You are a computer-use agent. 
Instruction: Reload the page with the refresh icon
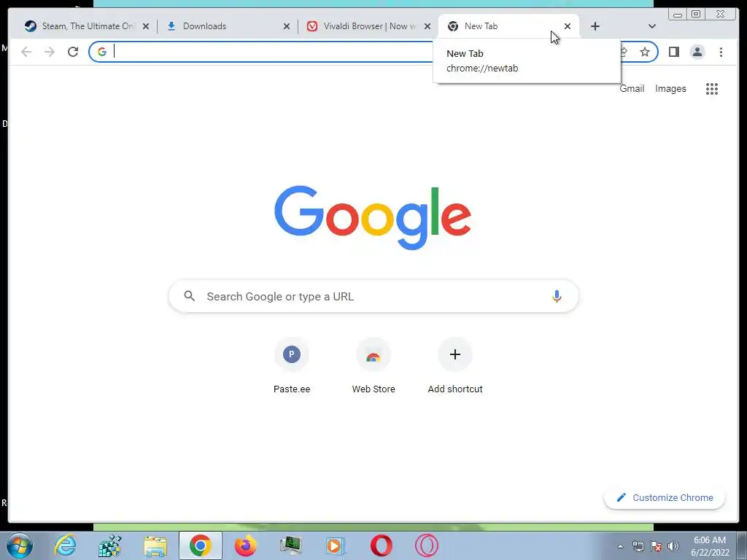[x=73, y=52]
